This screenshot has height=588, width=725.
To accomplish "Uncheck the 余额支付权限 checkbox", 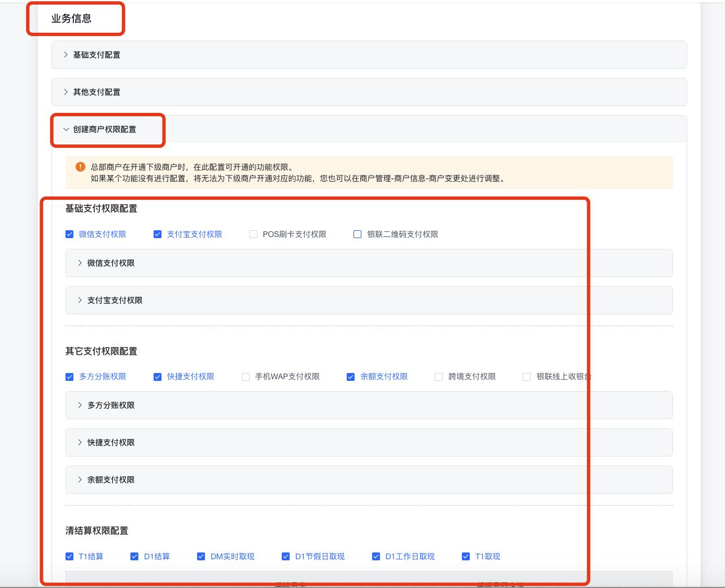I will coord(351,377).
